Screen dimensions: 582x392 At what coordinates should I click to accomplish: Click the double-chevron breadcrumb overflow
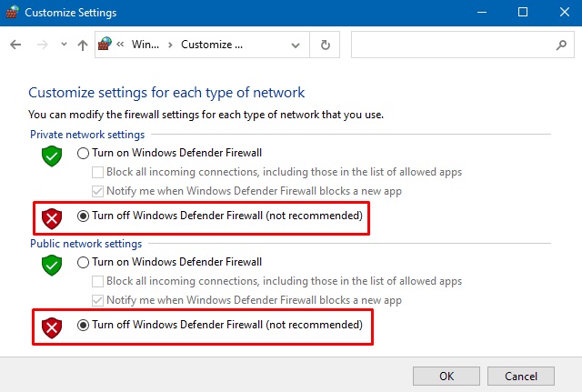[x=120, y=45]
